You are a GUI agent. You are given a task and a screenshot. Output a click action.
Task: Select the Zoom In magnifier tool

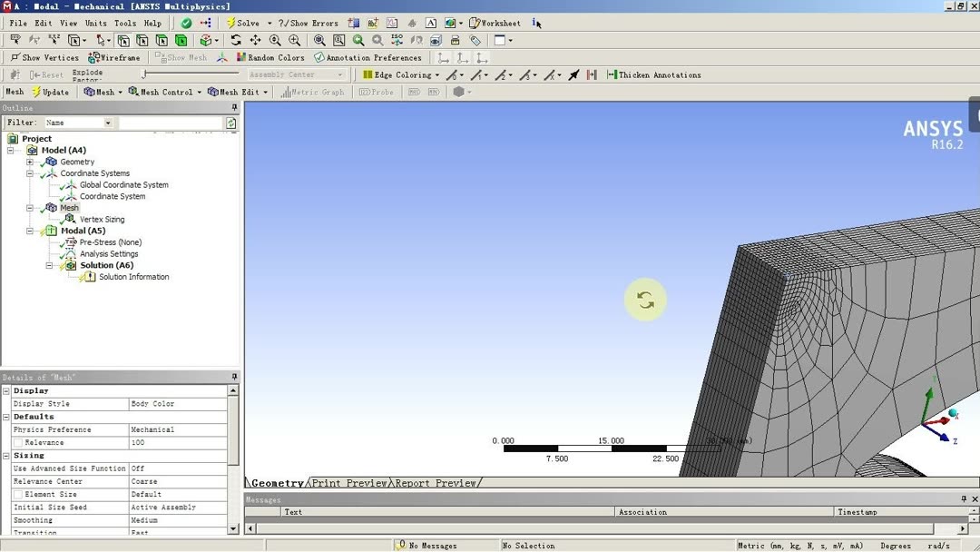click(x=293, y=40)
